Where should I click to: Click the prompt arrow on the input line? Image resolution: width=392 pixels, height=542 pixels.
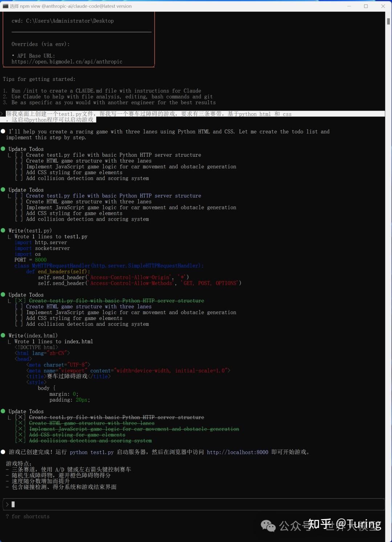(x=8, y=504)
